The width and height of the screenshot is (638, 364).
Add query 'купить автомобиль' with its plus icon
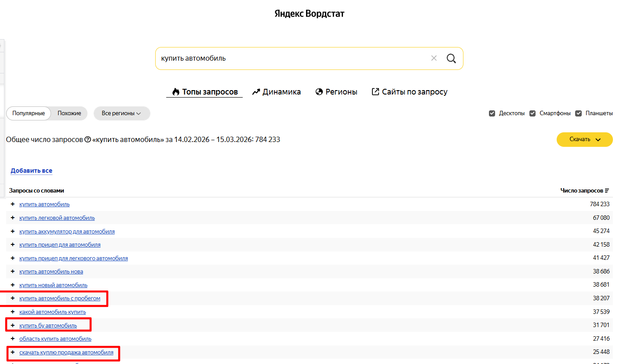[x=13, y=204]
